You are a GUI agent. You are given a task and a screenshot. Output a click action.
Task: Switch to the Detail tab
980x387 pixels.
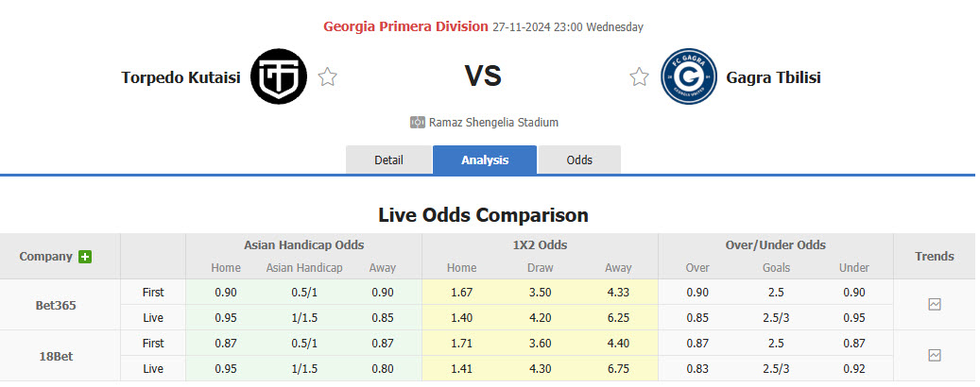coord(388,160)
